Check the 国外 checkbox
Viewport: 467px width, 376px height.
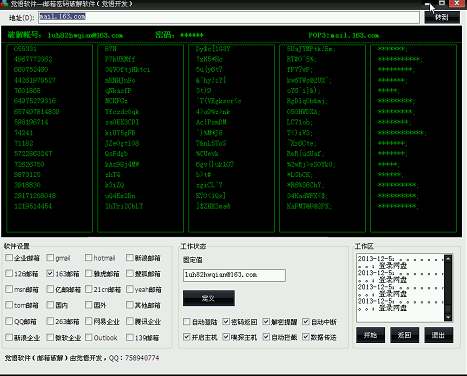click(89, 305)
